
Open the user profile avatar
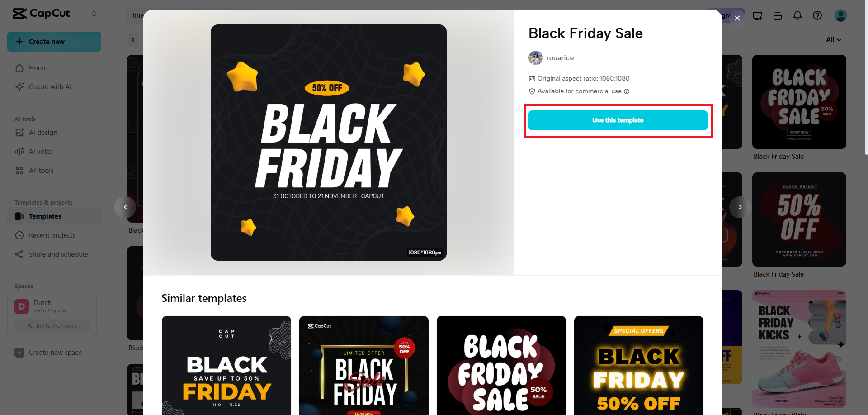pos(841,16)
